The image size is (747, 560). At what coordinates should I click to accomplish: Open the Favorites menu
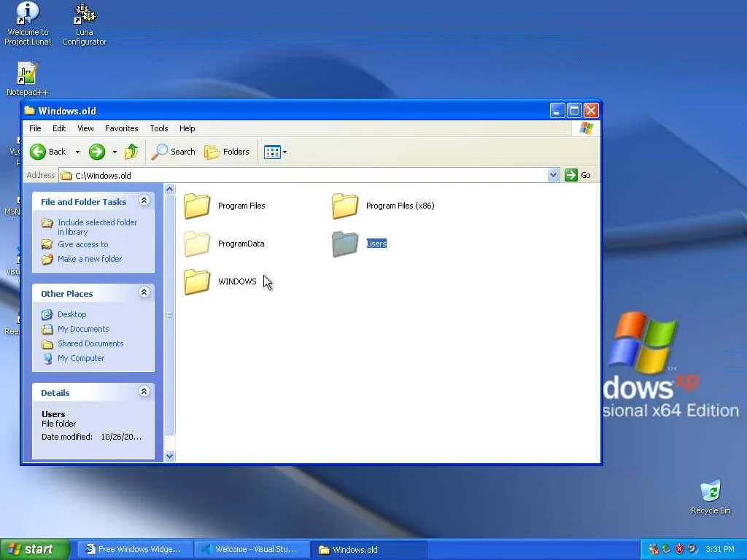point(122,128)
